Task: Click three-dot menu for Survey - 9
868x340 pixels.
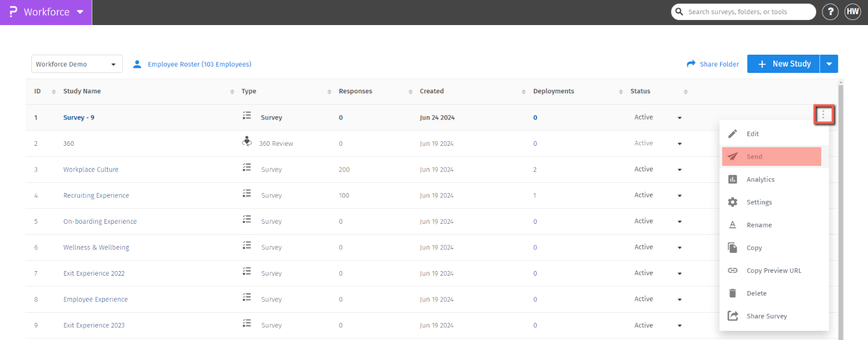Action: pyautogui.click(x=823, y=115)
